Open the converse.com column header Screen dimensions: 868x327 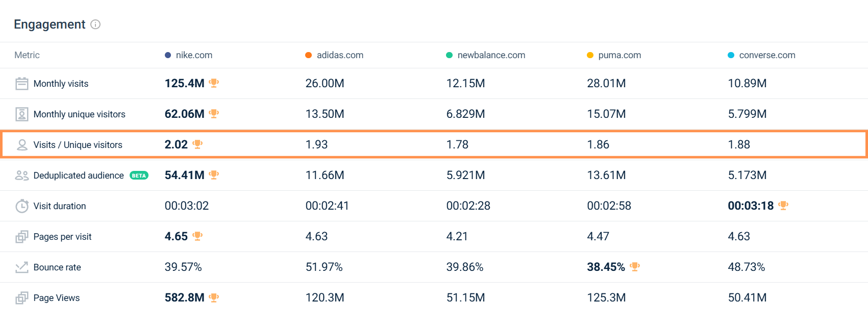(x=767, y=55)
